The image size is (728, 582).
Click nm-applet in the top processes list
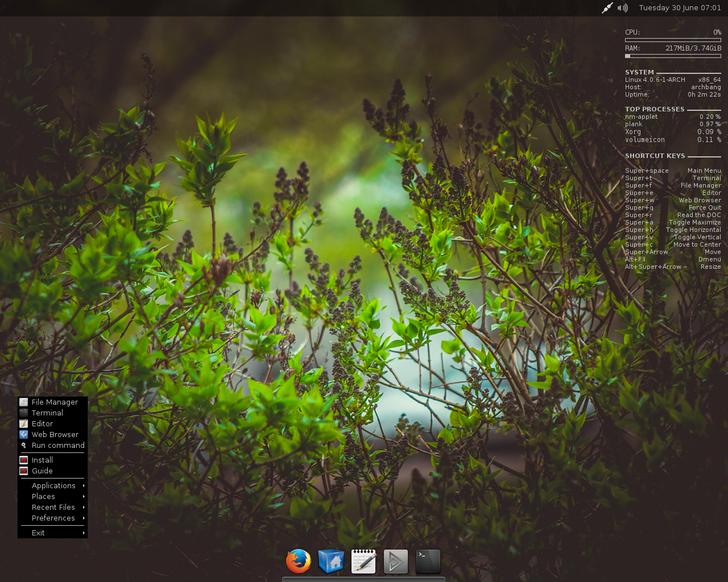tap(641, 117)
